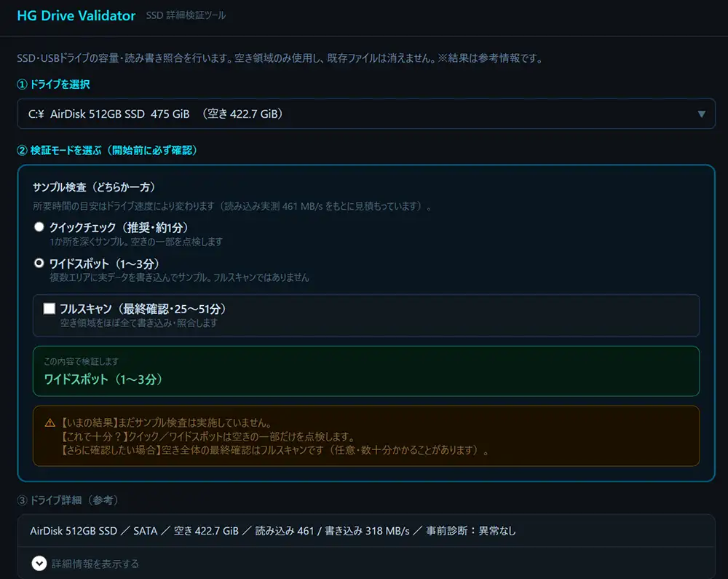Click 【さらに確認したい場合】 warning line
728x579 pixels.
[274, 450]
